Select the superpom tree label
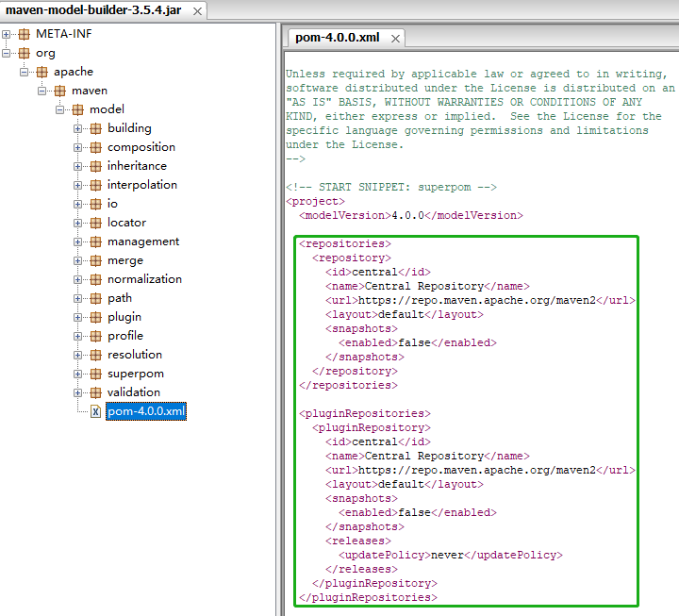Image resolution: width=679 pixels, height=616 pixels. pos(136,374)
